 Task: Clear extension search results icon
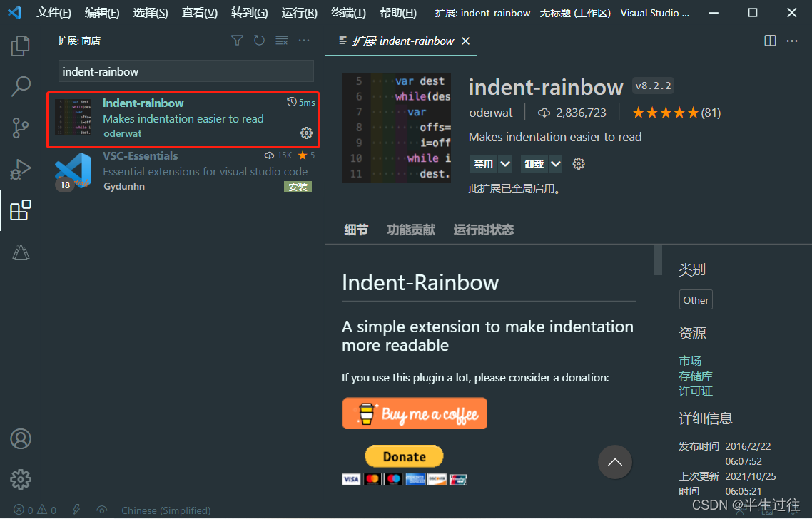pos(281,41)
